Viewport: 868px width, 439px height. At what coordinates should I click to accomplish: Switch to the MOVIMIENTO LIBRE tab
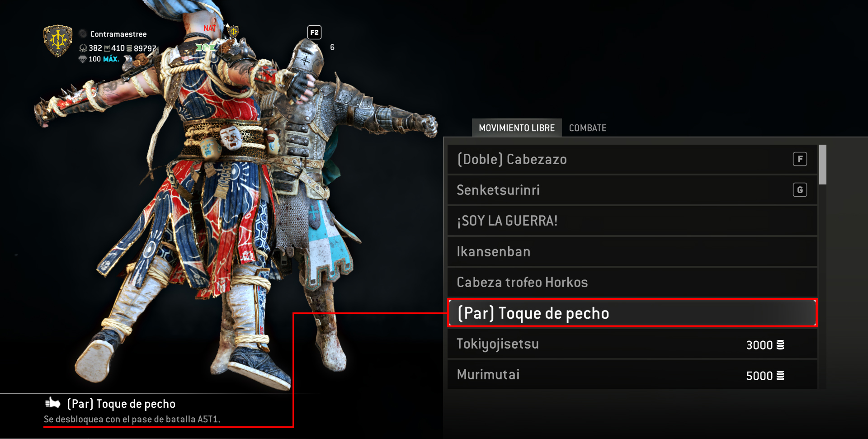click(x=517, y=128)
